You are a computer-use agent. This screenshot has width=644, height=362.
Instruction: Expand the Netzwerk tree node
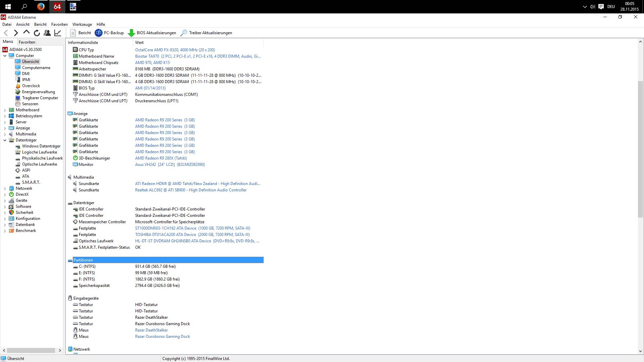pos(5,188)
